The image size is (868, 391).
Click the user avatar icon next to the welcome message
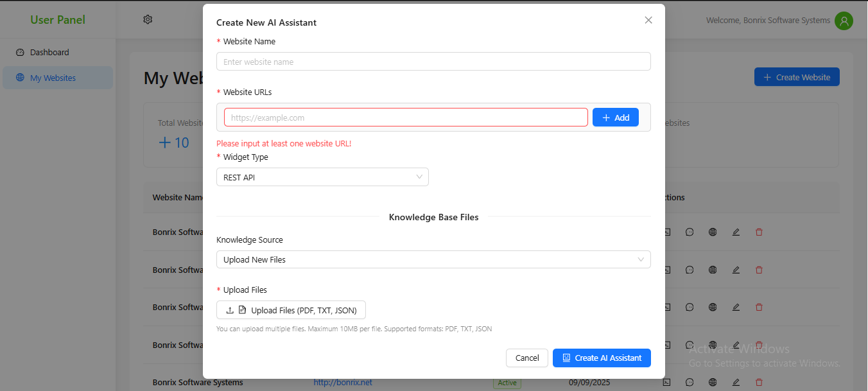844,21
